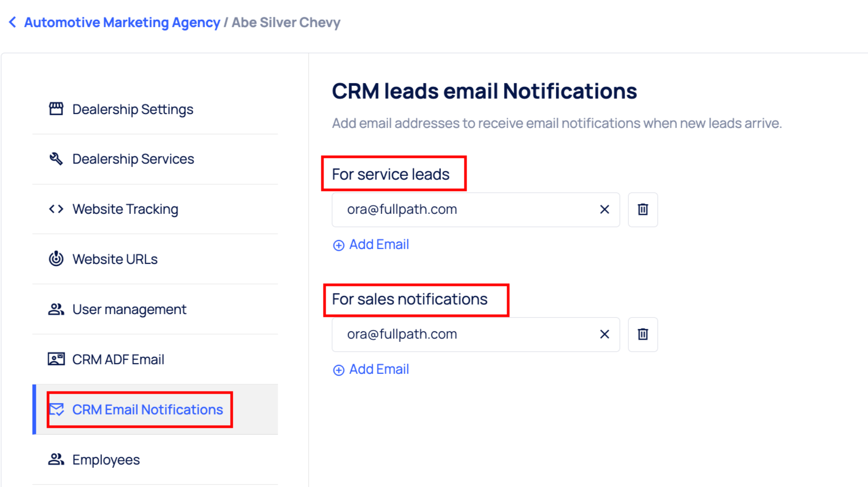Click the Website URLs power icon

(57, 258)
